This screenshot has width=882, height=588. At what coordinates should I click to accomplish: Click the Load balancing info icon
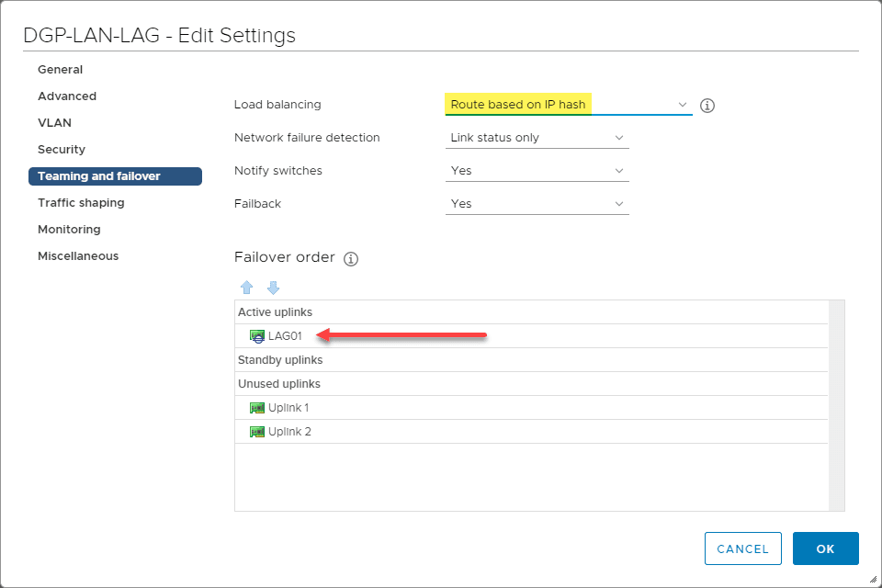click(x=707, y=105)
